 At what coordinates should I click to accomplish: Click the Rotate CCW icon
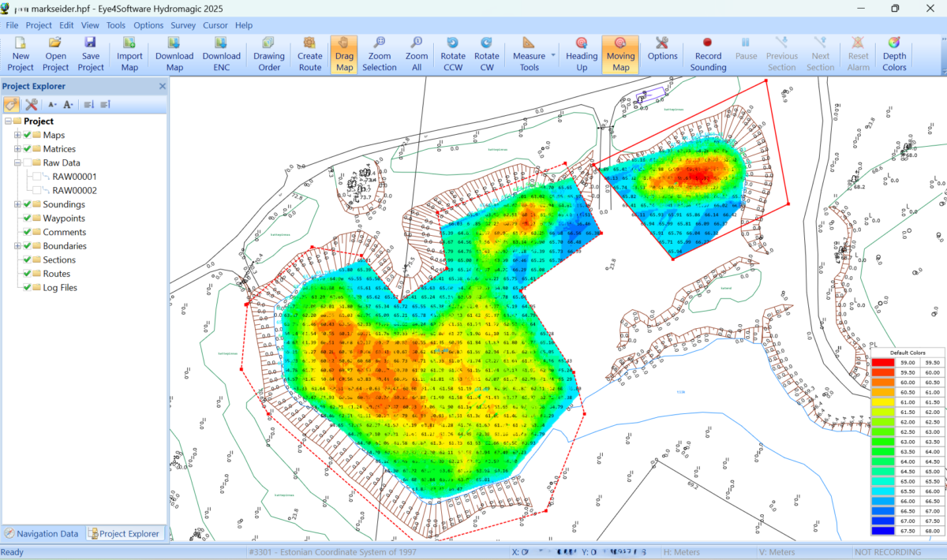pos(453,54)
